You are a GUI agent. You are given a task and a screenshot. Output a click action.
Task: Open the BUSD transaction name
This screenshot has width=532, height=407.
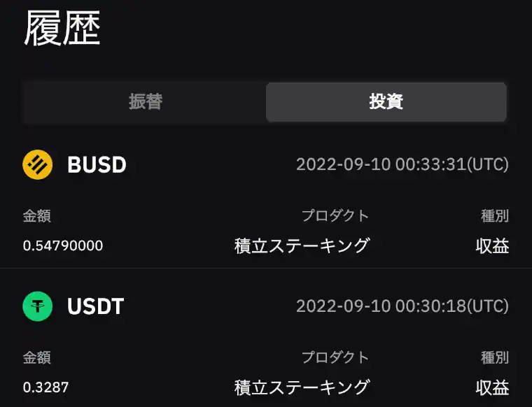pyautogui.click(x=97, y=165)
